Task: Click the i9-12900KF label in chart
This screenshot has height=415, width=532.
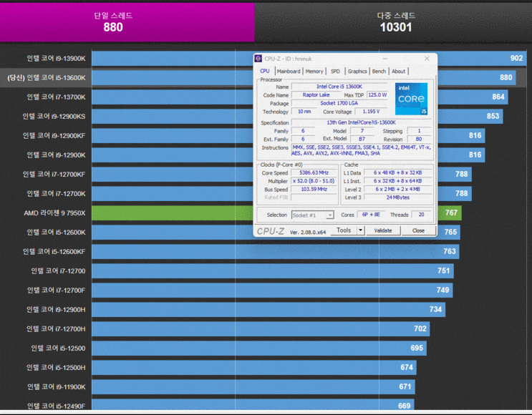Action: [54, 136]
